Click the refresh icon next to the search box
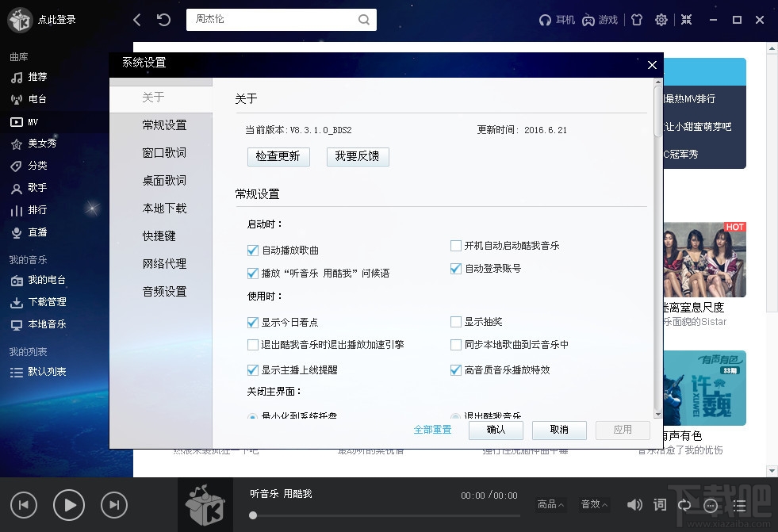 [163, 20]
